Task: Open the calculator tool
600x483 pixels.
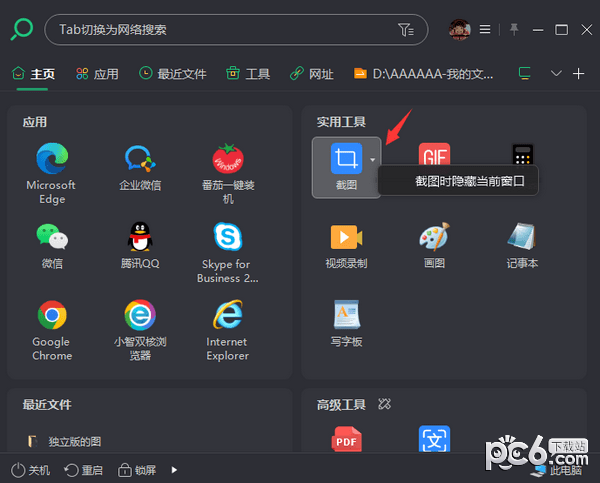Action: pos(522,154)
